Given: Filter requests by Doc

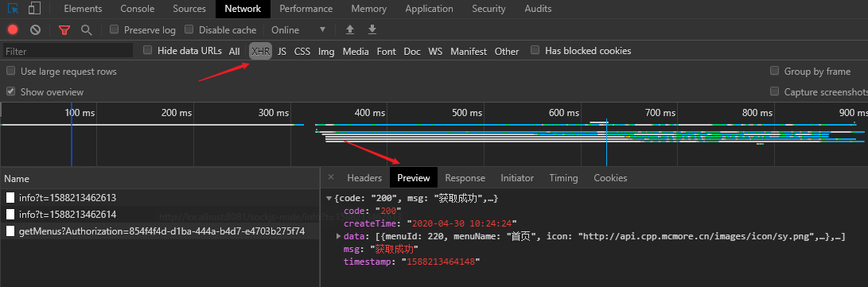Looking at the screenshot, I should (412, 51).
